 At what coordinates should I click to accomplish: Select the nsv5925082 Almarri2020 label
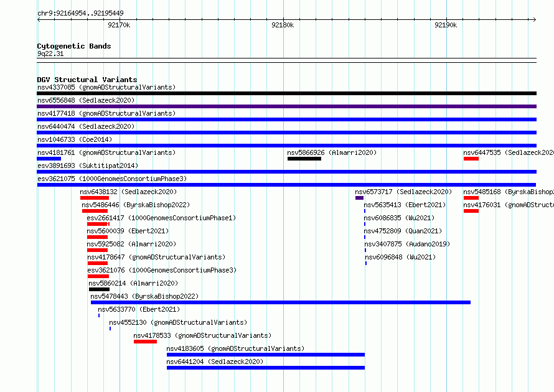tap(131, 244)
